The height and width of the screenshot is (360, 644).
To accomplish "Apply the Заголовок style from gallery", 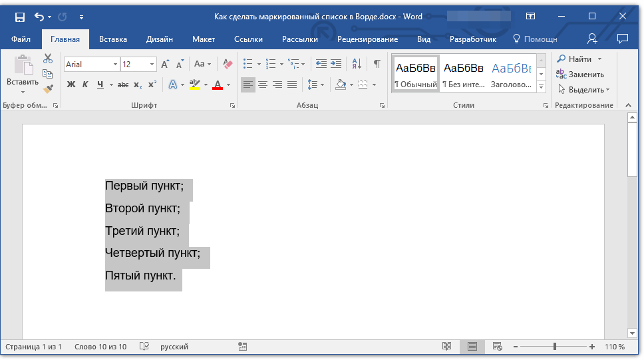I will point(511,73).
